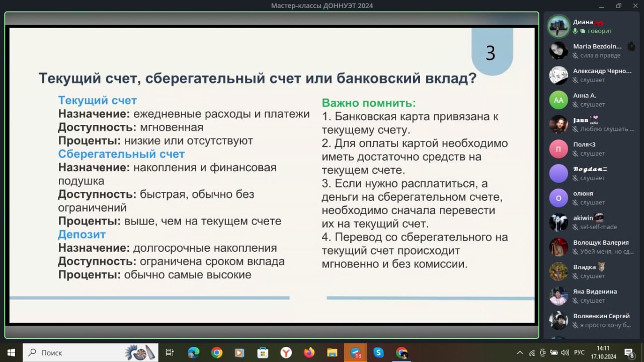
Task: Click the slide number 3 badge
Action: (492, 52)
